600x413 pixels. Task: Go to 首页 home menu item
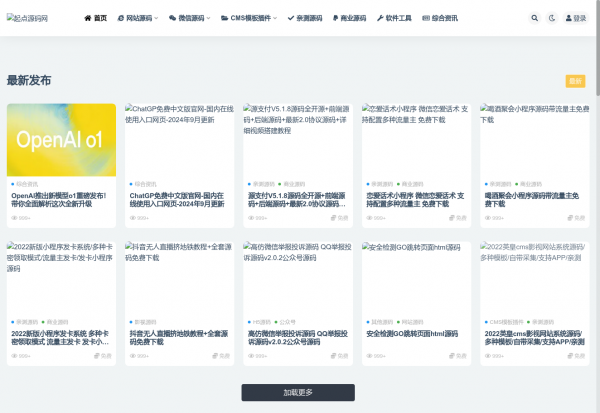(x=96, y=18)
